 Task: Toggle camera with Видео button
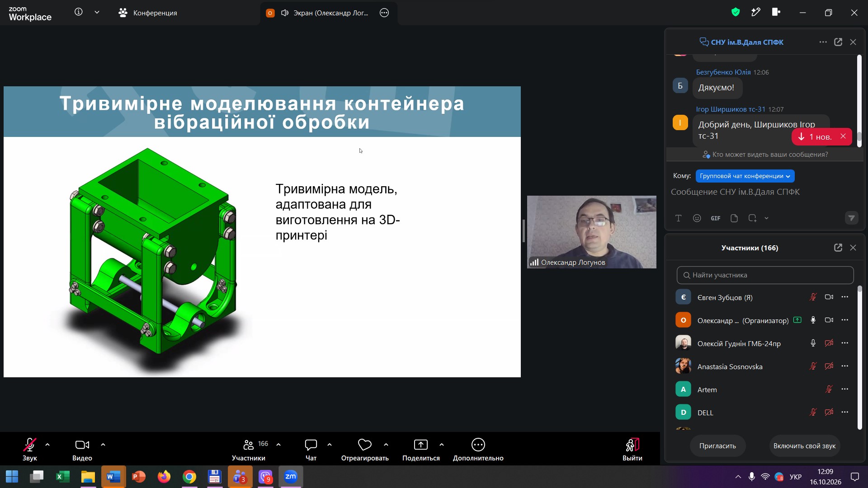(82, 450)
